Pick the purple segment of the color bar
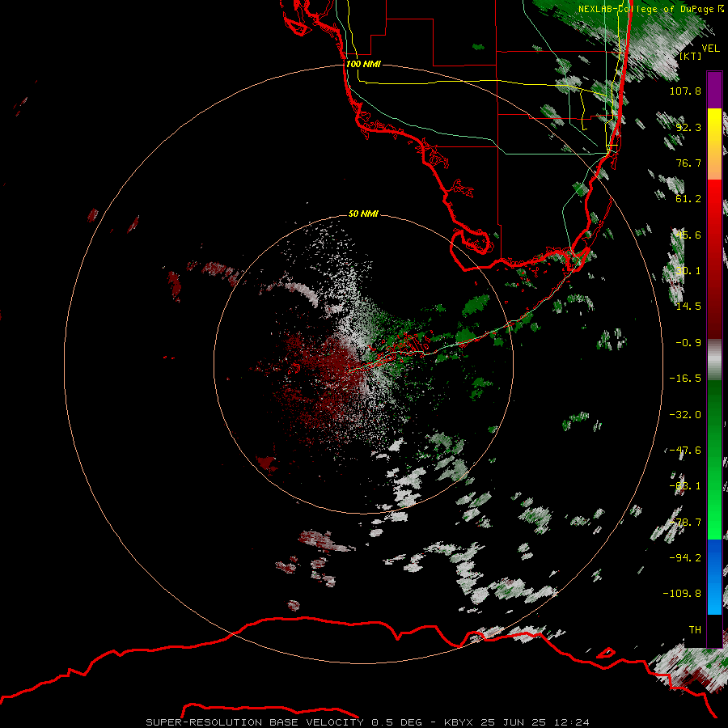The image size is (728, 728). point(714,91)
